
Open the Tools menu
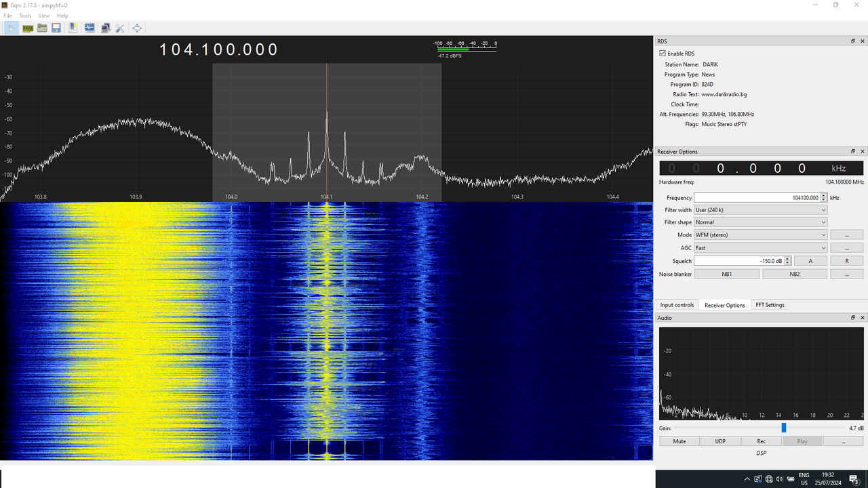(x=25, y=16)
